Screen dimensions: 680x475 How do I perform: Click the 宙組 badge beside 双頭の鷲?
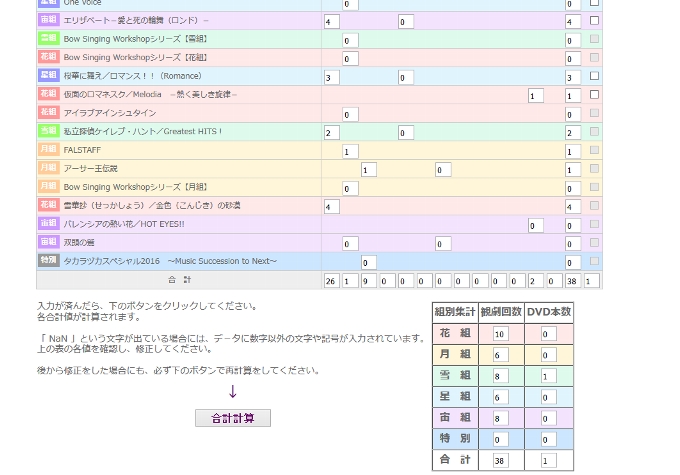pos(49,242)
